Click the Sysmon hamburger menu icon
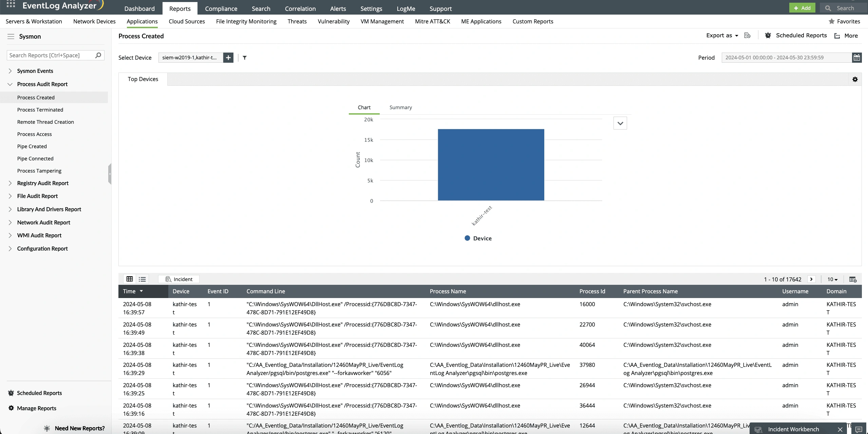The height and width of the screenshot is (434, 868). (11, 37)
